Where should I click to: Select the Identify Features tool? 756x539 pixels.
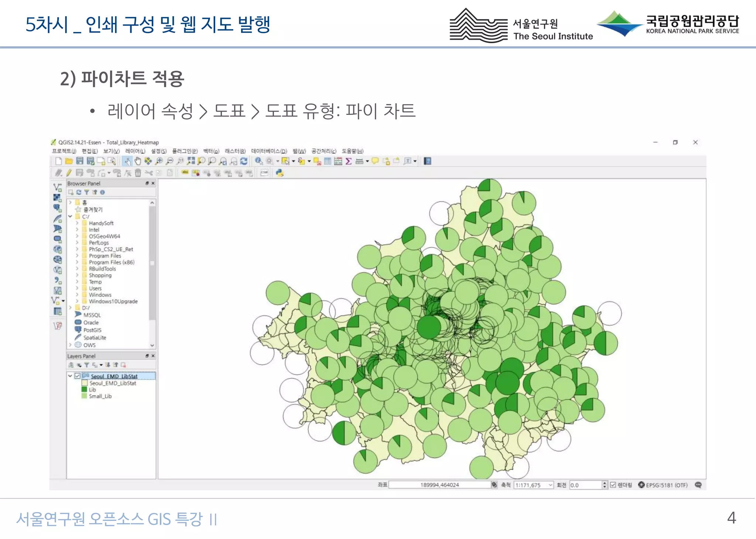click(x=259, y=161)
